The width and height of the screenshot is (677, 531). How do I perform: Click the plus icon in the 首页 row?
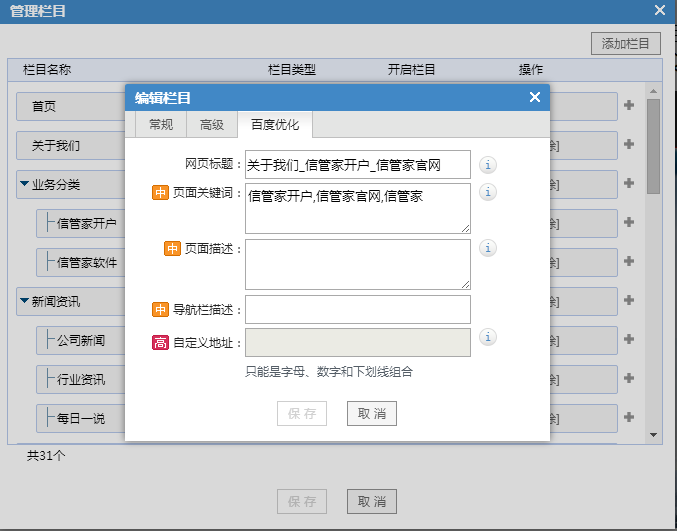click(629, 106)
